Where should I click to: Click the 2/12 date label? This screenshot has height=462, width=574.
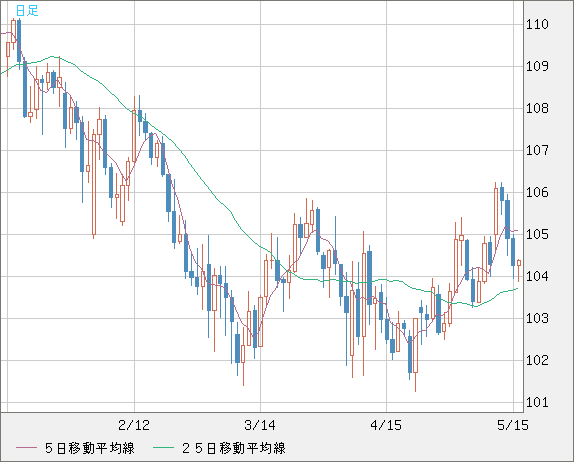click(134, 425)
